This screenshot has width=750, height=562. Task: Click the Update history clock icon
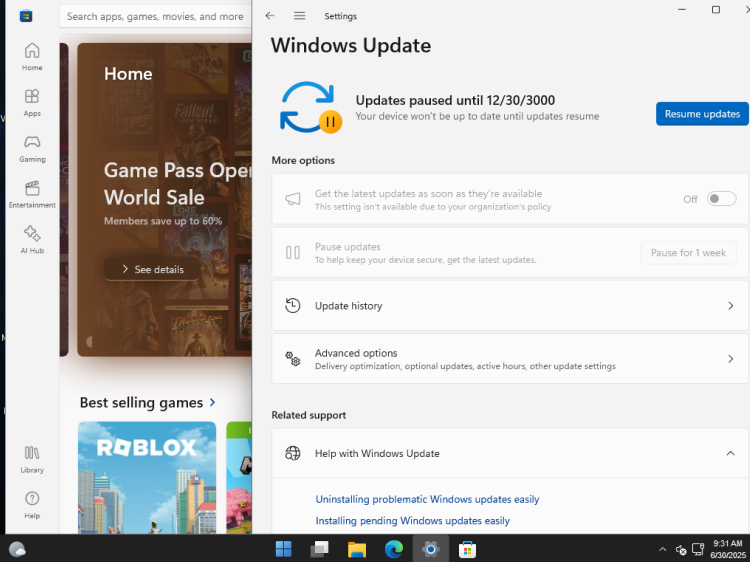[x=293, y=306]
